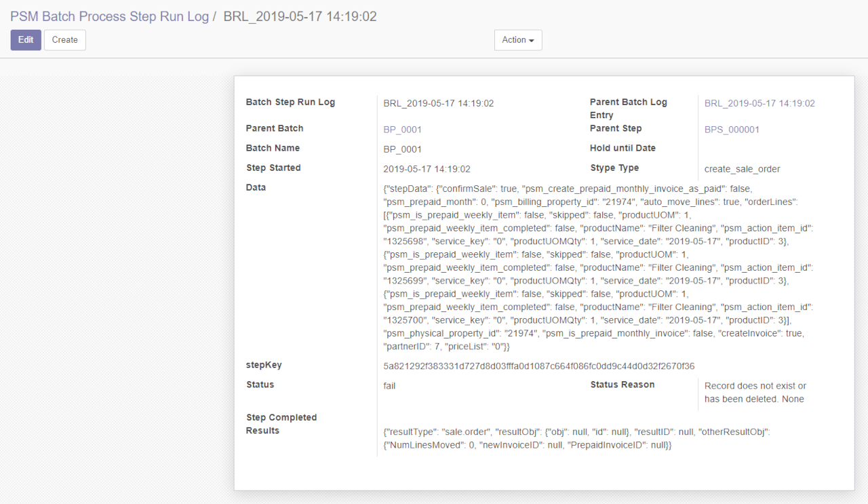Screen dimensions: 868x504
Task: Click the Results JSON text
Action: [x=575, y=438]
